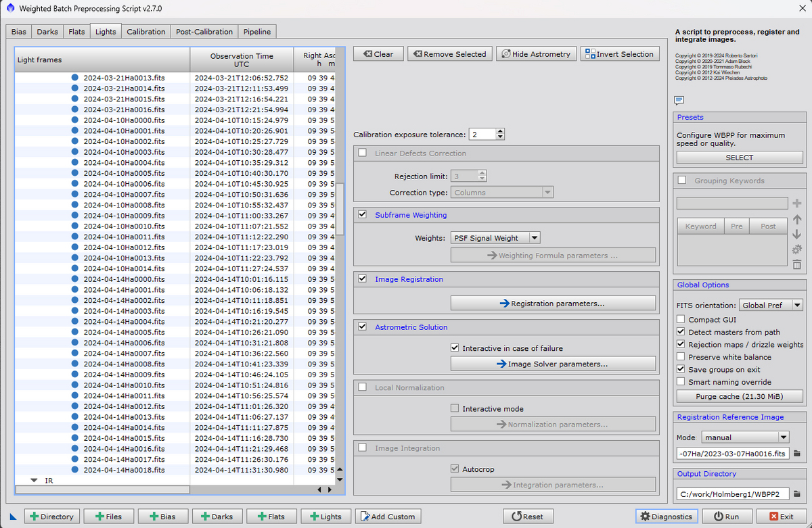Switch to the Bias tab
Image resolution: width=812 pixels, height=528 pixels.
pos(18,32)
